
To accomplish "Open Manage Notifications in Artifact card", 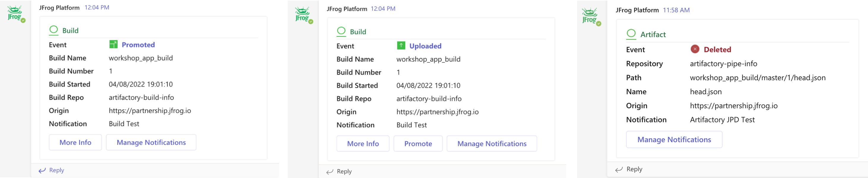I will [674, 140].
